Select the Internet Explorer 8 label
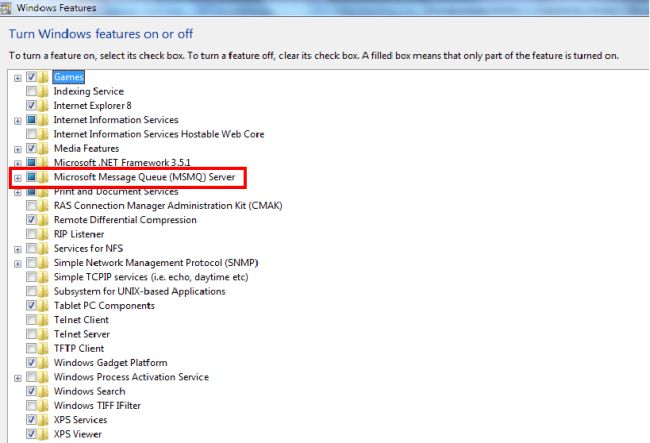 92,106
